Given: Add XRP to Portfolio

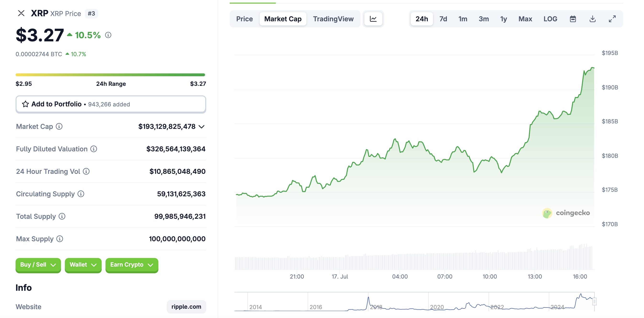Looking at the screenshot, I should (111, 104).
